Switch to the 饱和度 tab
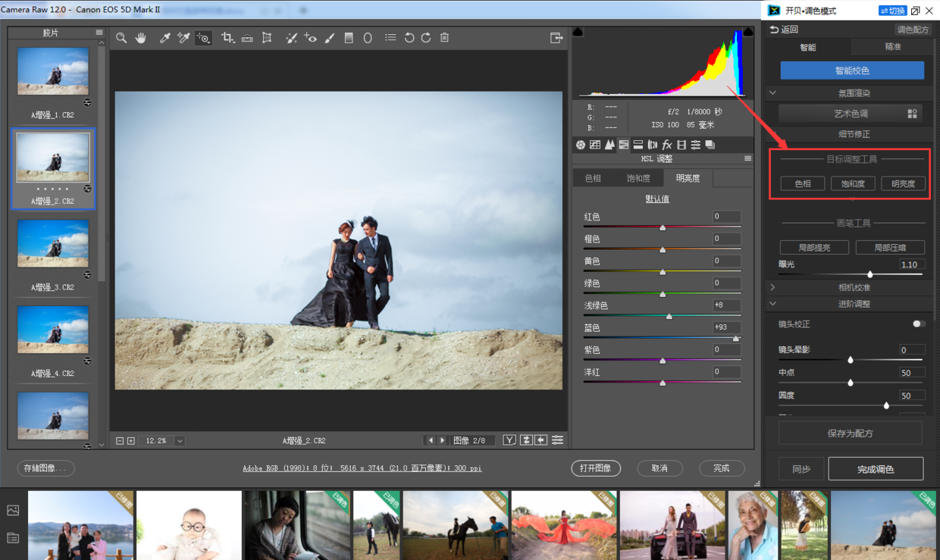 click(638, 178)
